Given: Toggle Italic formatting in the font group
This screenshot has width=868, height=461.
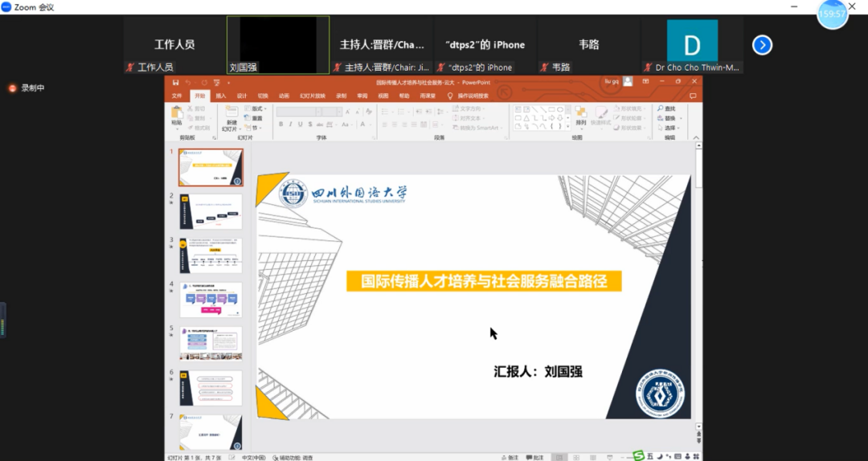Looking at the screenshot, I should [289, 124].
